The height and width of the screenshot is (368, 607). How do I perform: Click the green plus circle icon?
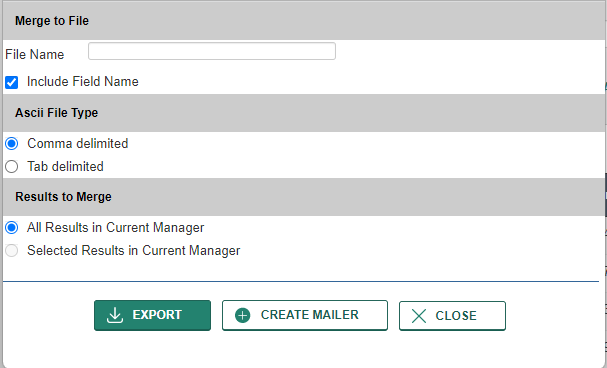click(243, 315)
